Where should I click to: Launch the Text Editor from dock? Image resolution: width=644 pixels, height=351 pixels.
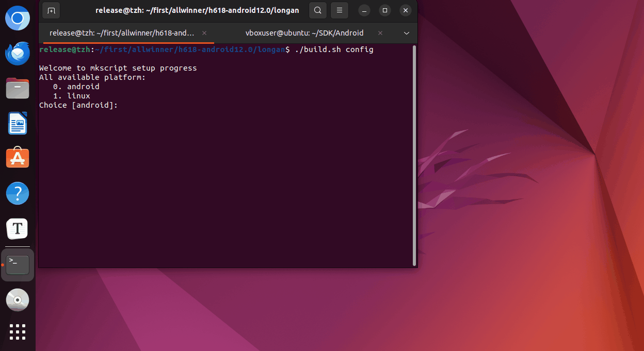click(18, 228)
